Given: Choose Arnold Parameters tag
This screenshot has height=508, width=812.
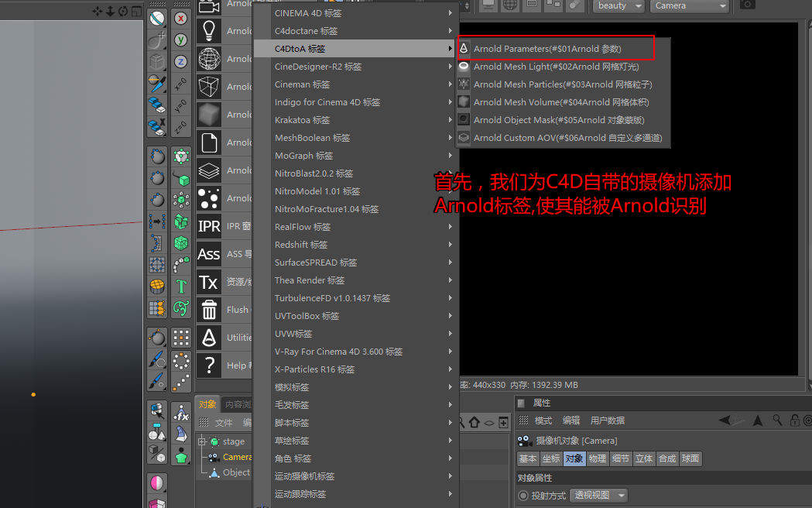Looking at the screenshot, I should pyautogui.click(x=564, y=49).
